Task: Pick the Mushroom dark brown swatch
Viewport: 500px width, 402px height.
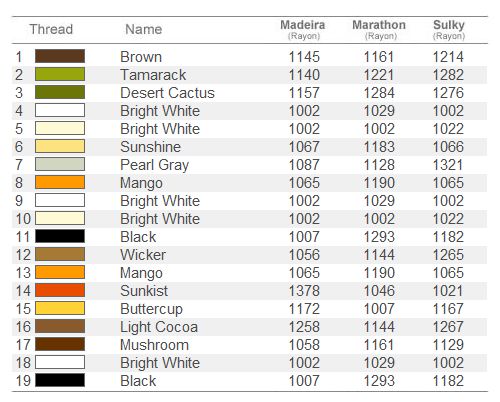Action: pos(60,344)
